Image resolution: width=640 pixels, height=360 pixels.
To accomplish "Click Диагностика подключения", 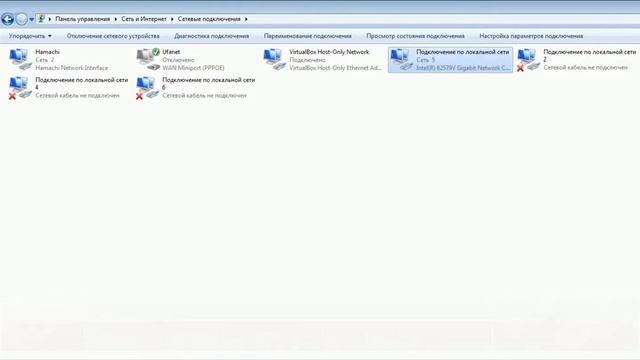I will (211, 36).
